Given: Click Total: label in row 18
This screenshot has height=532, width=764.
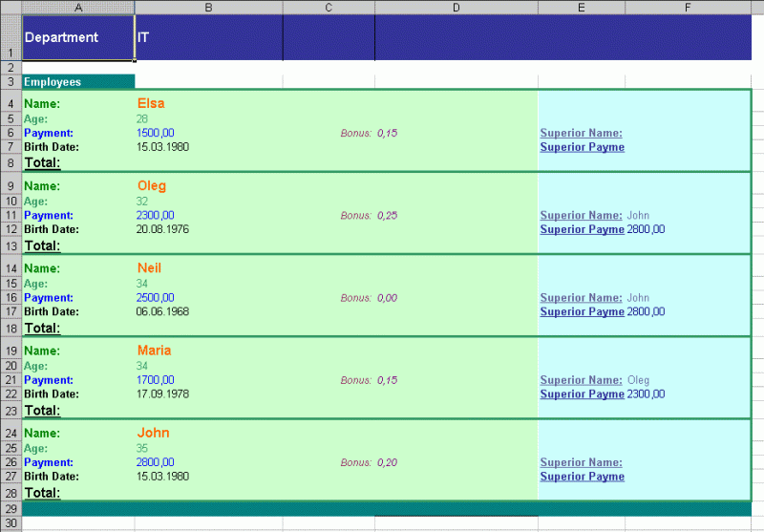Looking at the screenshot, I should 42,328.
